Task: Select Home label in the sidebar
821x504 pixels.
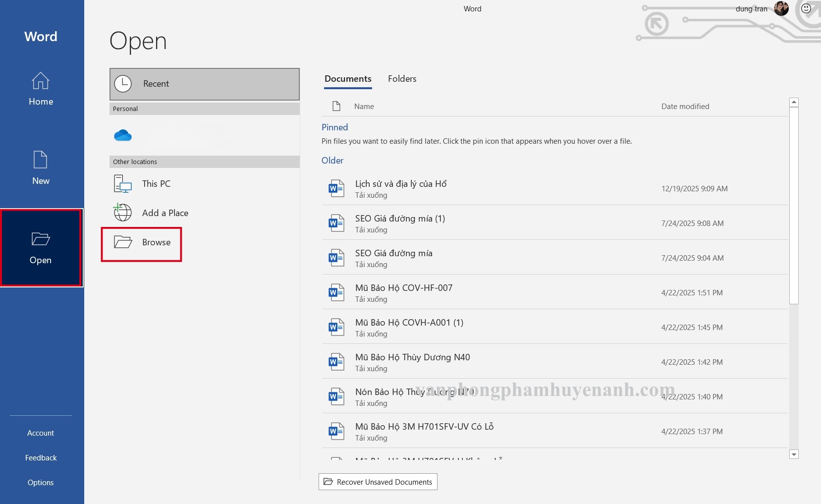Action: pos(41,102)
